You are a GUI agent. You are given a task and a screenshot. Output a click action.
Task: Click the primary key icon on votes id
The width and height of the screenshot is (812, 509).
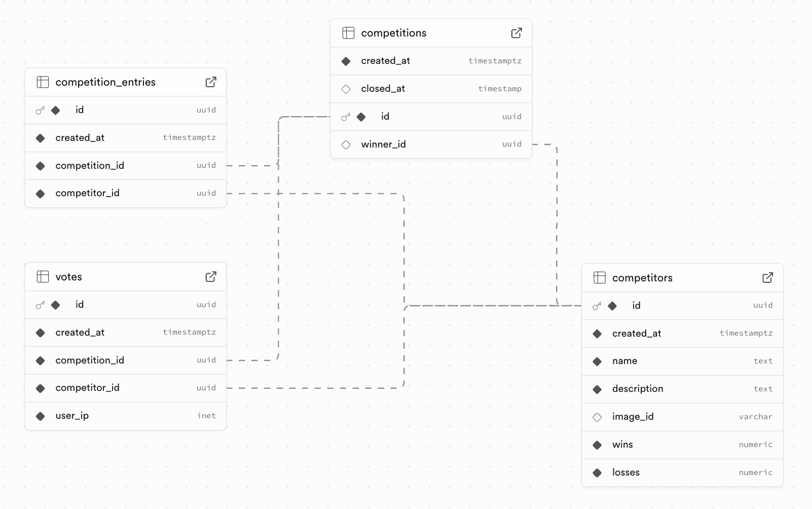click(40, 305)
